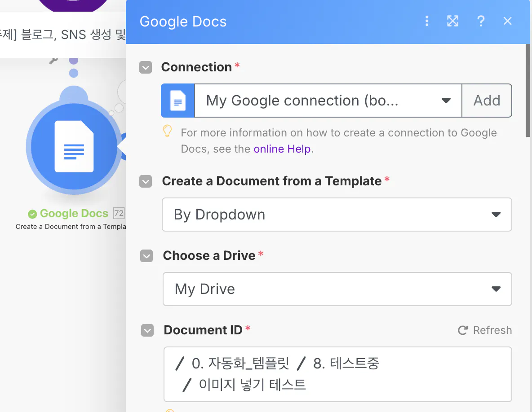
Task: Click the Create a Document from a Template caption
Action: (x=71, y=227)
